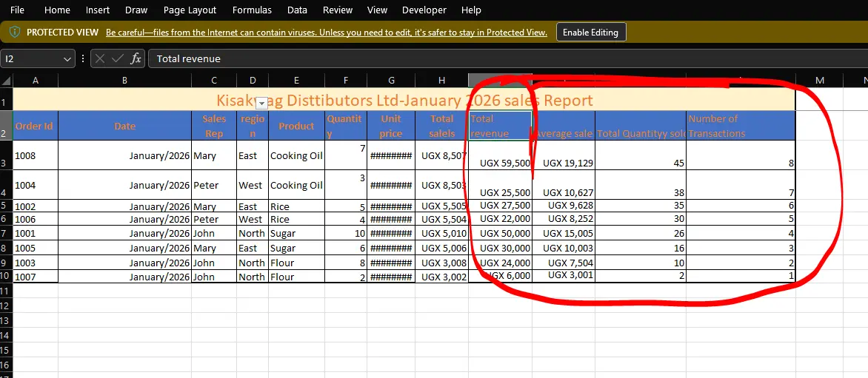This screenshot has height=378, width=868.
Task: Click the Select All corner triangle
Action: (6, 81)
